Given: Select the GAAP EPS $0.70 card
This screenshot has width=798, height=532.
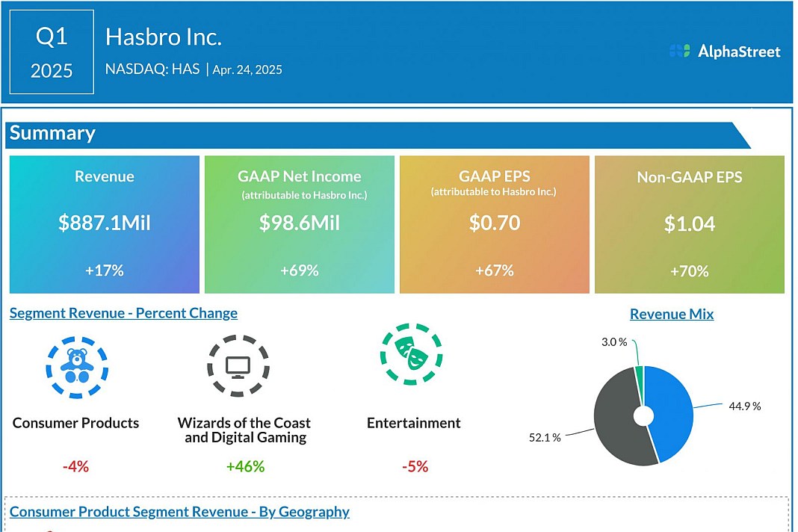Looking at the screenshot, I should 495,224.
